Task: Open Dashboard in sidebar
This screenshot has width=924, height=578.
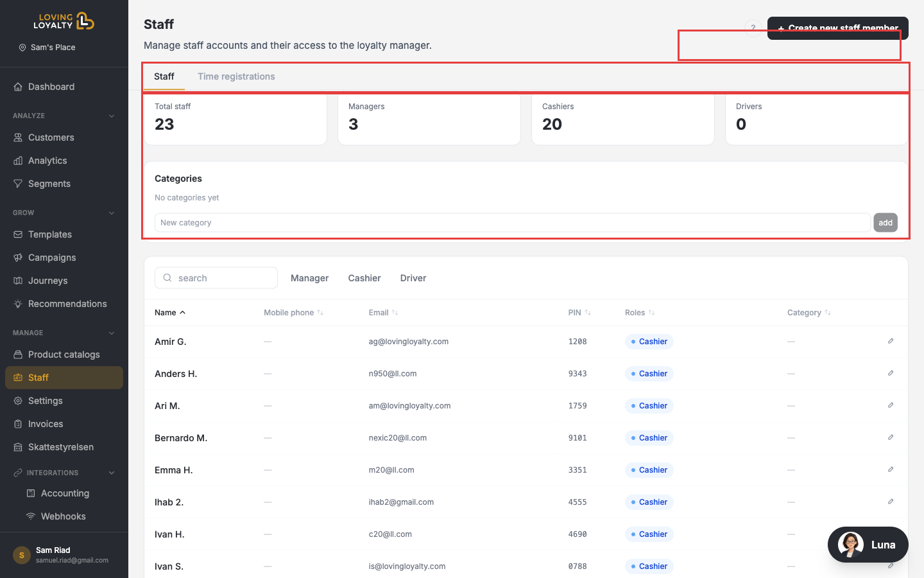Action: pyautogui.click(x=64, y=87)
